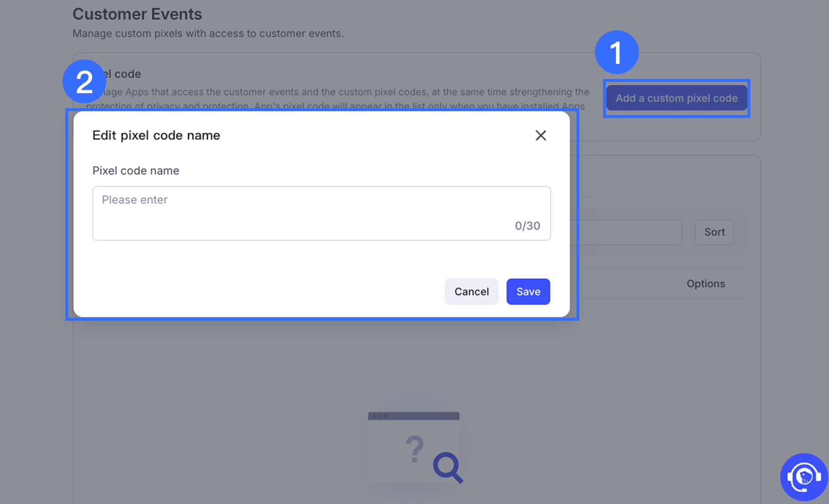829x504 pixels.
Task: Open the Sort options button
Action: click(x=714, y=232)
